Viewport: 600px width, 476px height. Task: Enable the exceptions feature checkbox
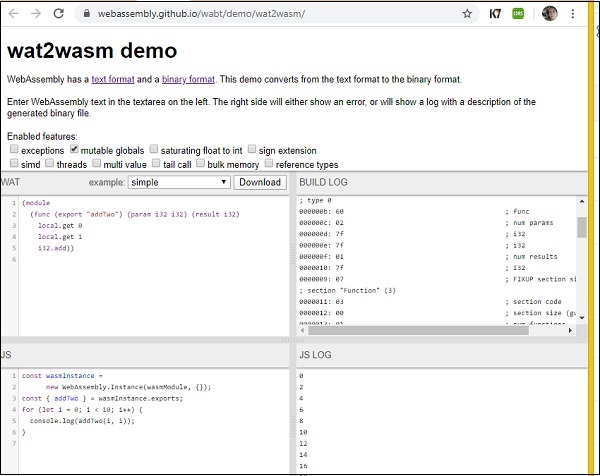pyautogui.click(x=13, y=150)
